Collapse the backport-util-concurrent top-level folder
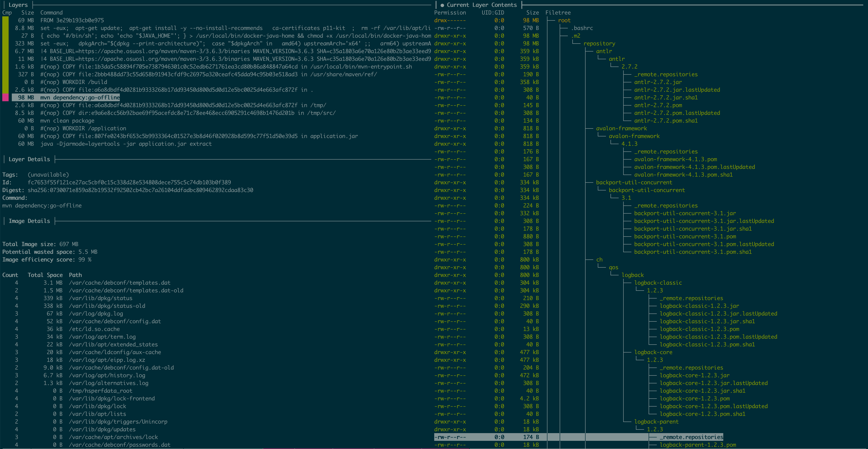 click(x=633, y=182)
